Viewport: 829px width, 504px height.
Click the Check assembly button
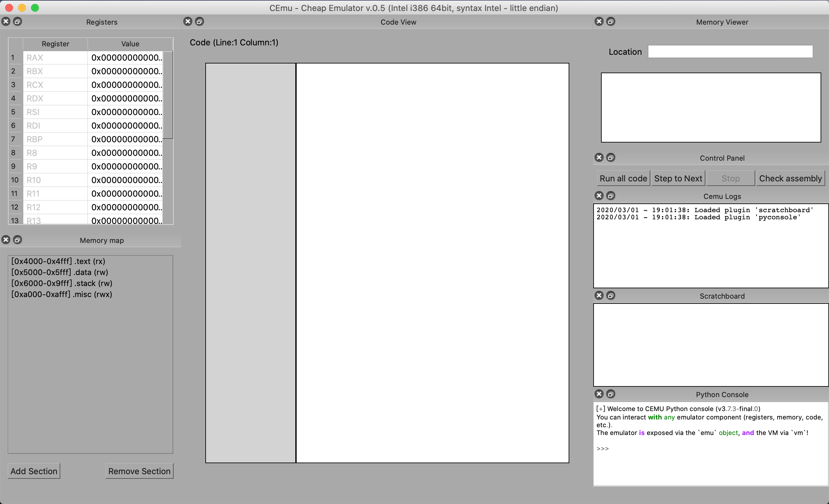point(790,178)
